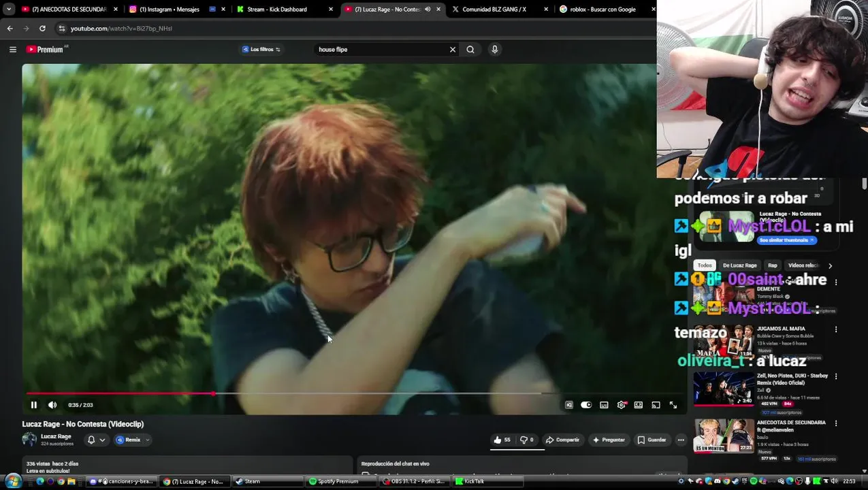Select the De Lucaz Rage filter chip
This screenshot has height=490, width=868.
(x=740, y=265)
